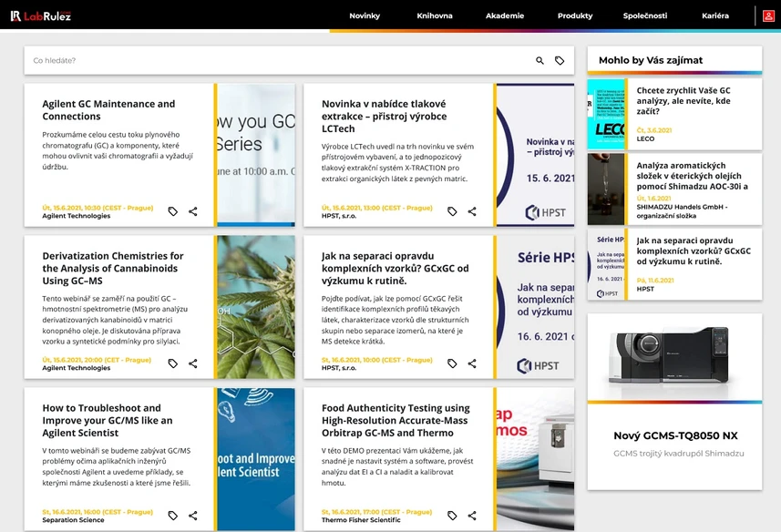Click the LabRulez logo
Viewport: 781px width, 532px height.
[x=41, y=15]
